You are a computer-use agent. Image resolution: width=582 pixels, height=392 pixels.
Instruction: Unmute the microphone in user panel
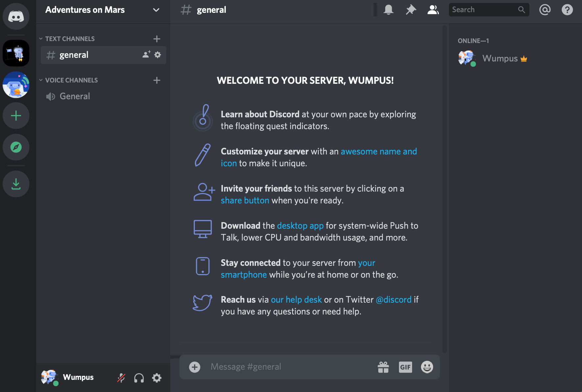click(121, 378)
